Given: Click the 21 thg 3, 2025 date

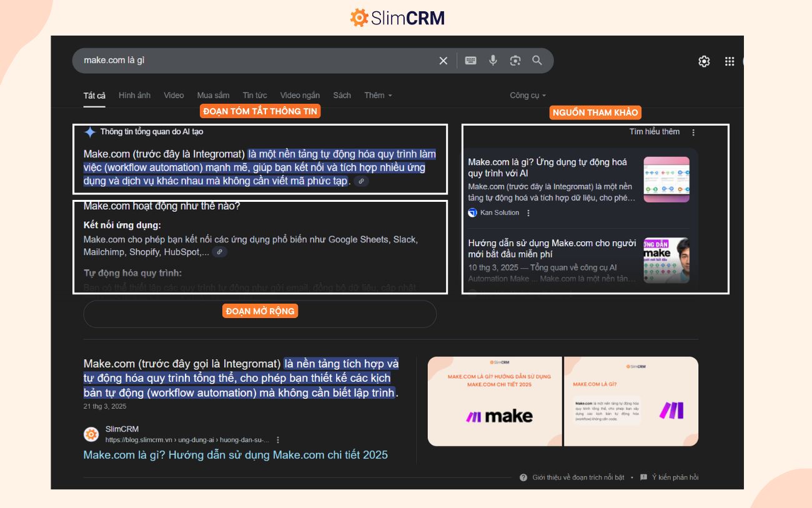Looking at the screenshot, I should click(105, 407).
